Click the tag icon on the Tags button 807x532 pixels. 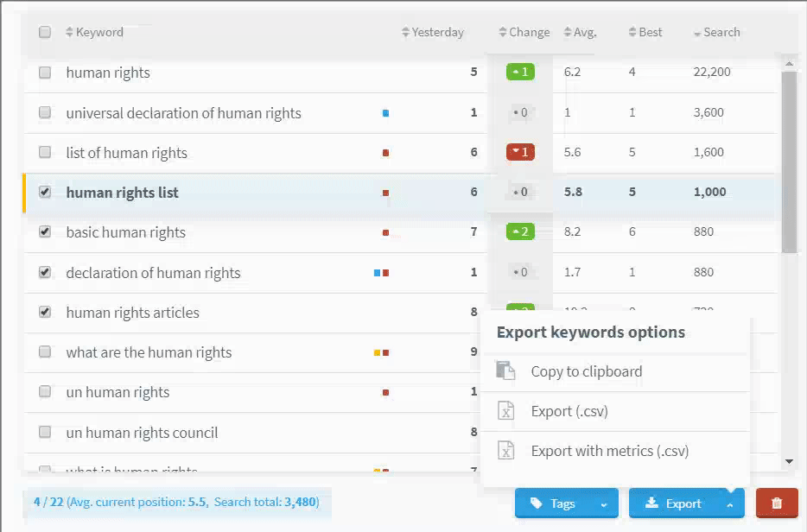pyautogui.click(x=536, y=503)
